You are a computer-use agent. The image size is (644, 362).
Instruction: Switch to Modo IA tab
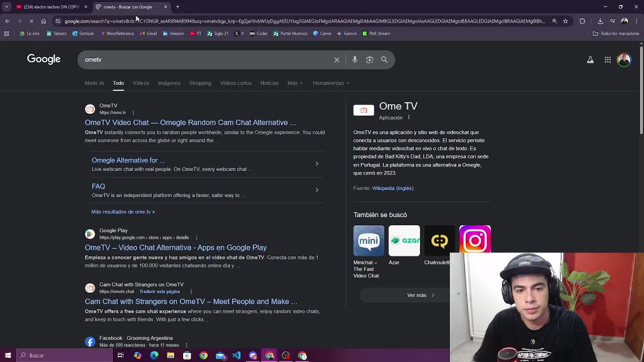pyautogui.click(x=95, y=83)
